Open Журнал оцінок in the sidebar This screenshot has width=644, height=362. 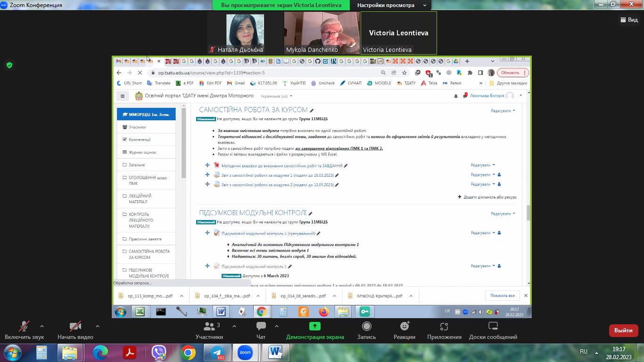pyautogui.click(x=146, y=152)
